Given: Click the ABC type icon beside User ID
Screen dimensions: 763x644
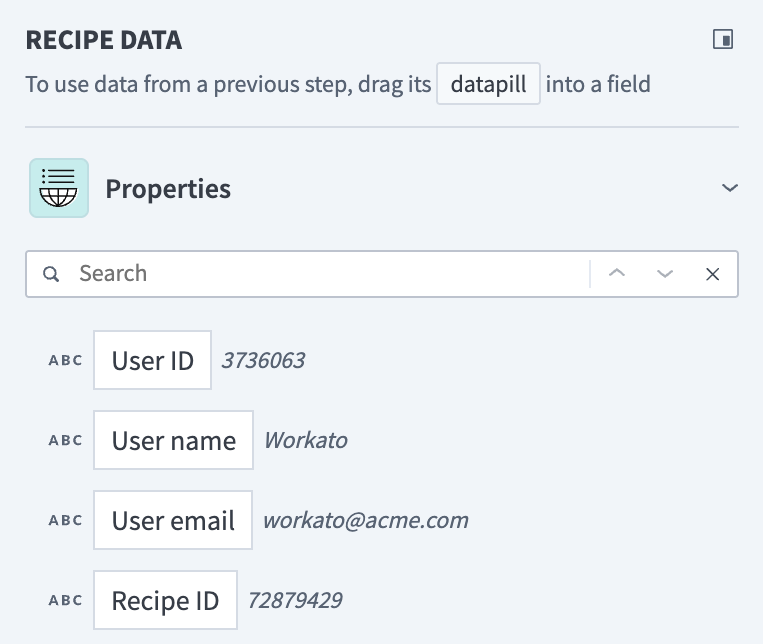Looking at the screenshot, I should [66, 360].
